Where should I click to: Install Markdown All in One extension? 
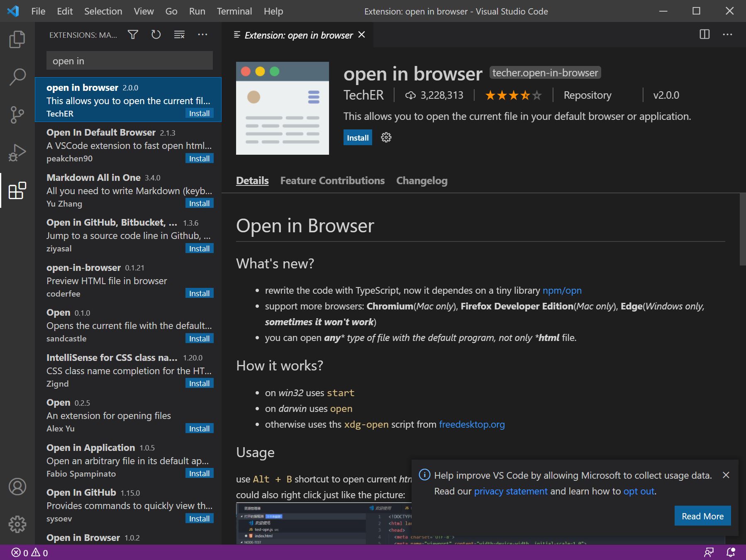tap(199, 203)
